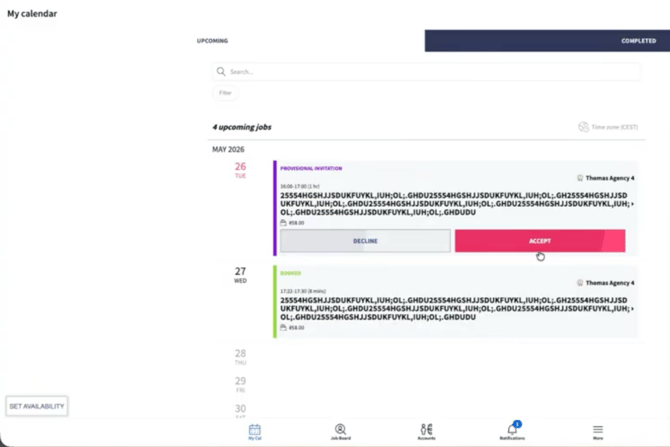
Task: Select the 26 Tue date
Action: [x=240, y=170]
